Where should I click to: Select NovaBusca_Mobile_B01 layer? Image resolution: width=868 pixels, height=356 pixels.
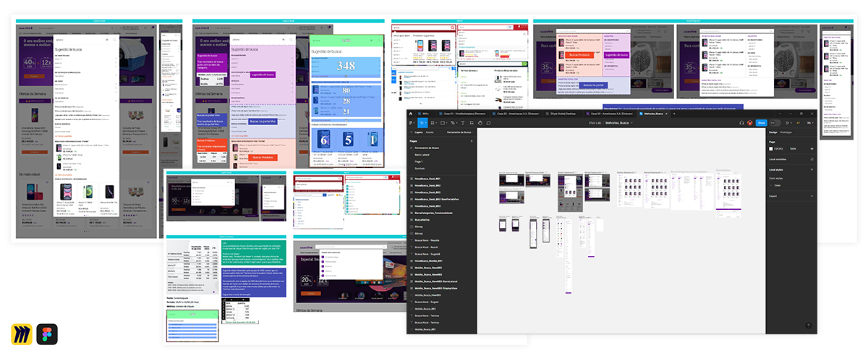[x=430, y=260]
